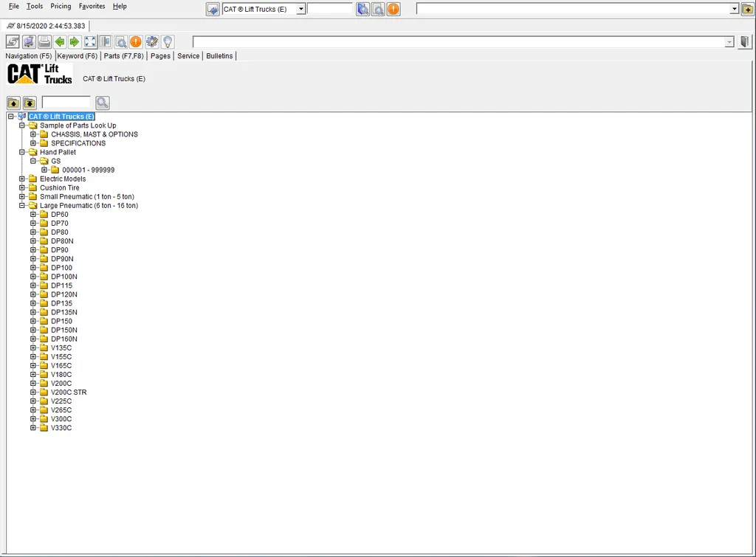Image resolution: width=756 pixels, height=557 pixels.
Task: Collapse the CAT ® Lift Trucks (E) root node
Action: pos(10,117)
